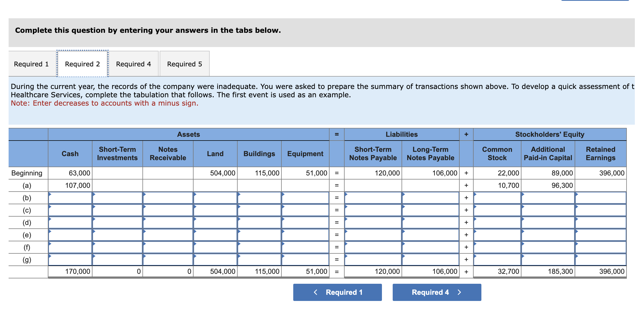Click Short-Term Investments cell in row (c)
The height and width of the screenshot is (316, 644).
[x=117, y=210]
